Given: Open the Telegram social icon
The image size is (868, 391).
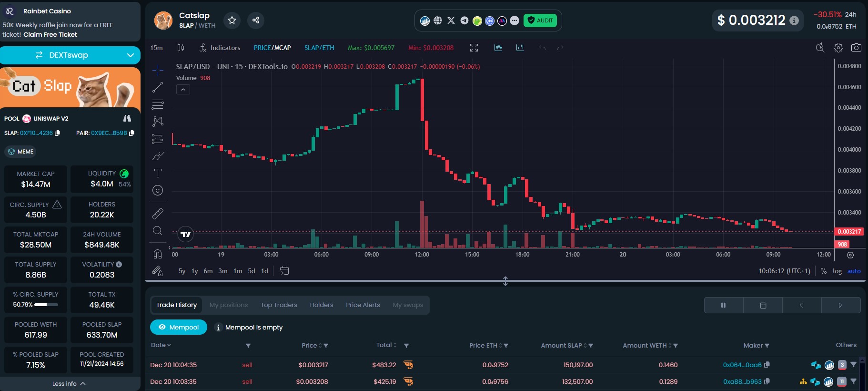Looking at the screenshot, I should click(x=464, y=21).
